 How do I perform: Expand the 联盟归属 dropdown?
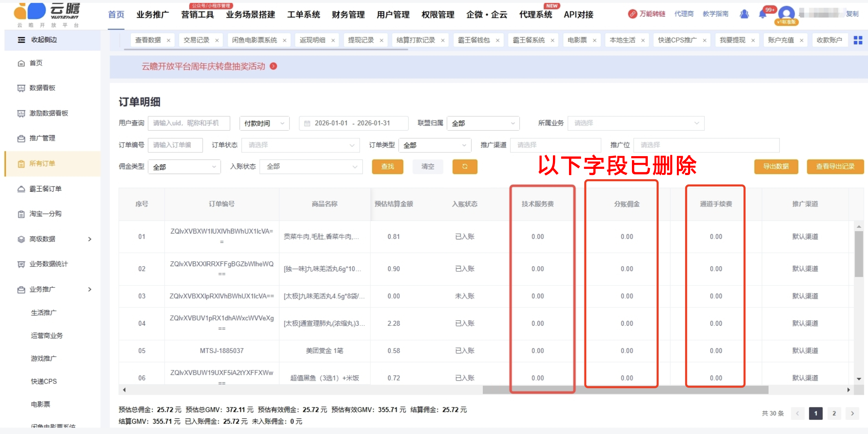click(x=483, y=123)
